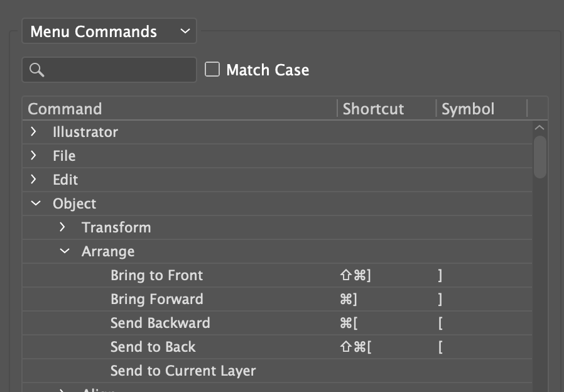Expand the Illustrator menu group
564x392 pixels.
pos(34,132)
